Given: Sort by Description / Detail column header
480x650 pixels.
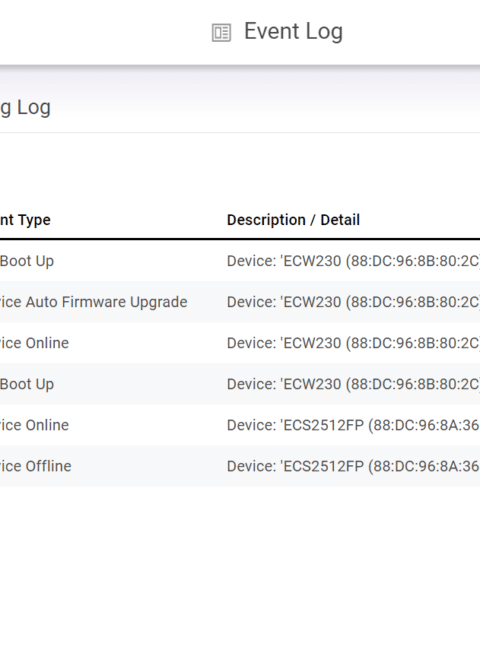Looking at the screenshot, I should point(293,220).
